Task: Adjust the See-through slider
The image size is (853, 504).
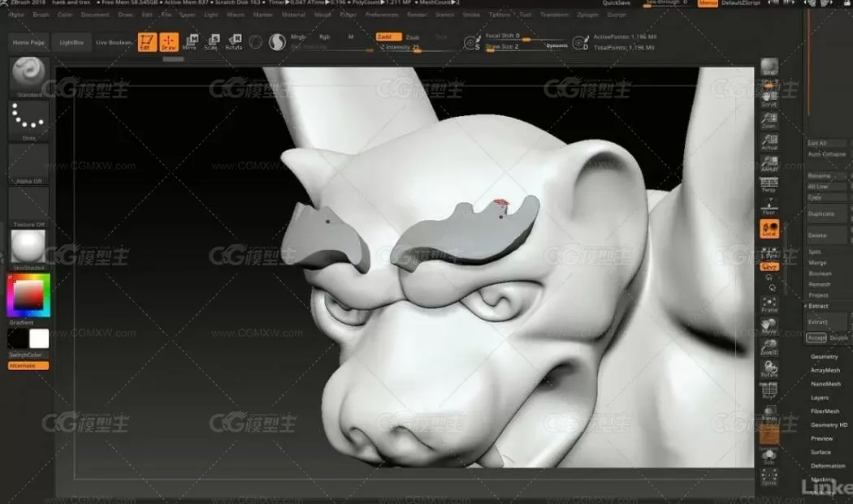Action: click(666, 2)
